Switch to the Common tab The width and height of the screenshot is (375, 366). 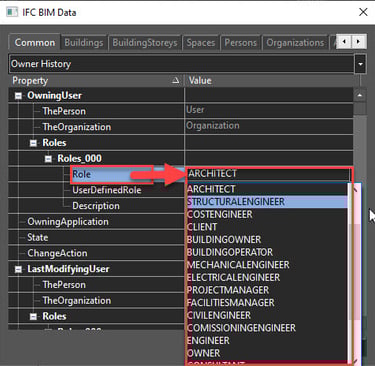point(35,43)
